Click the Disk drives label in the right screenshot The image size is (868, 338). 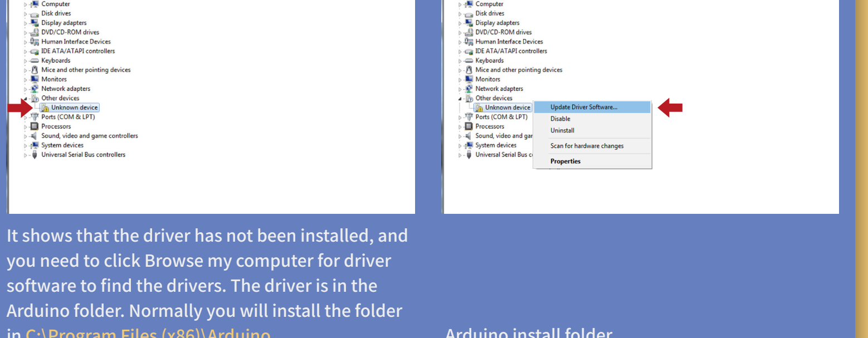(x=490, y=13)
